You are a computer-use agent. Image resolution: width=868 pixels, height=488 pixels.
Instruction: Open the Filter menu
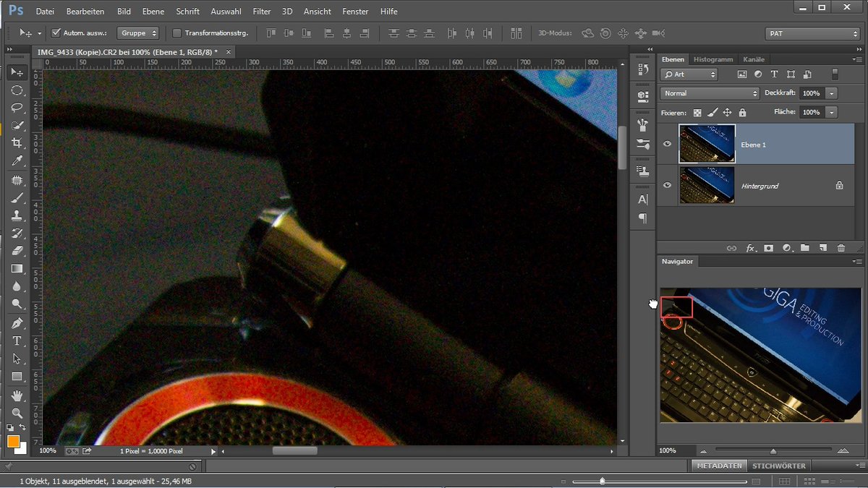point(261,11)
